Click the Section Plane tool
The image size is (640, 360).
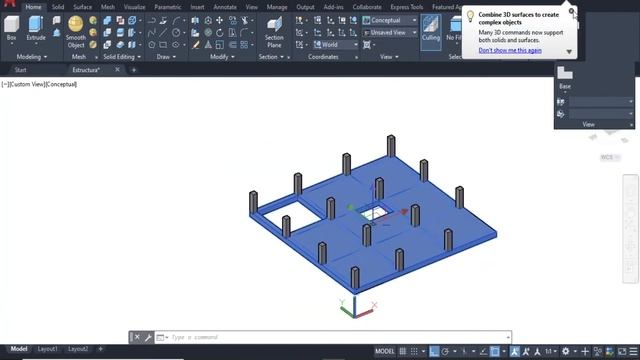(274, 32)
